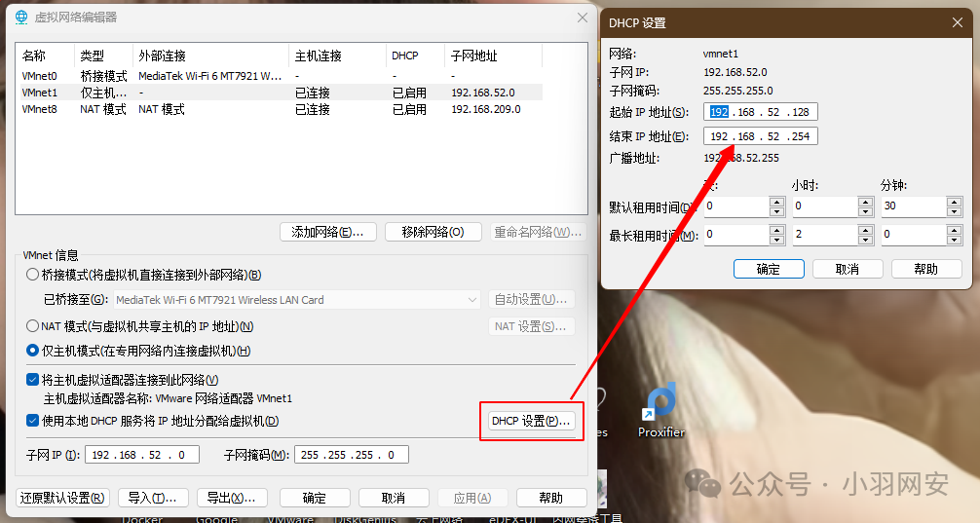
Task: Click the 主机连接 column header
Action: tap(337, 56)
